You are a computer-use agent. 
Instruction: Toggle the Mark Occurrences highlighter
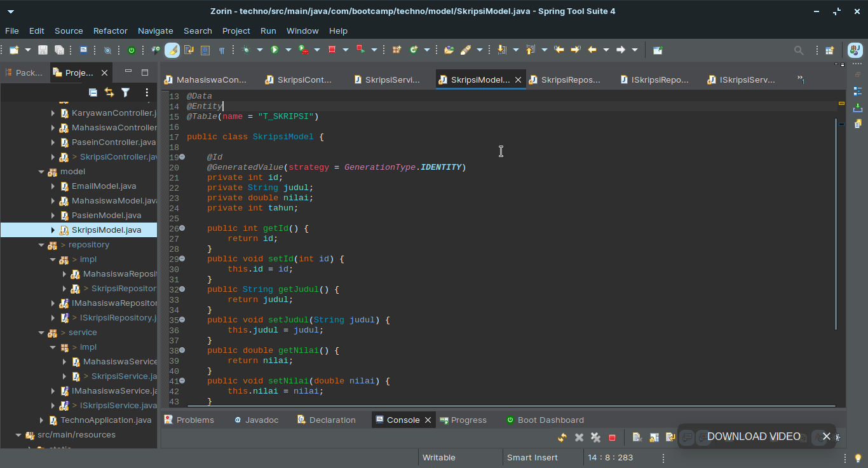tap(172, 50)
